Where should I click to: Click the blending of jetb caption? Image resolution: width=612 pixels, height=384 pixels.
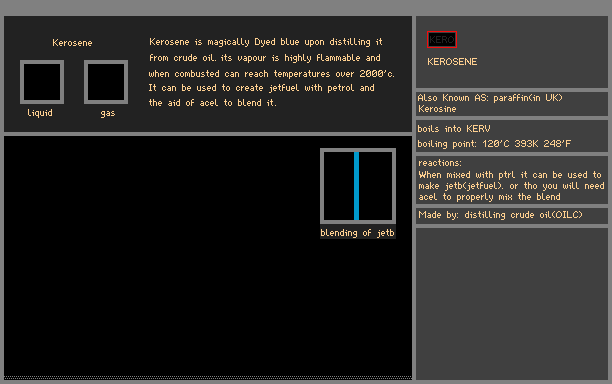(x=358, y=233)
